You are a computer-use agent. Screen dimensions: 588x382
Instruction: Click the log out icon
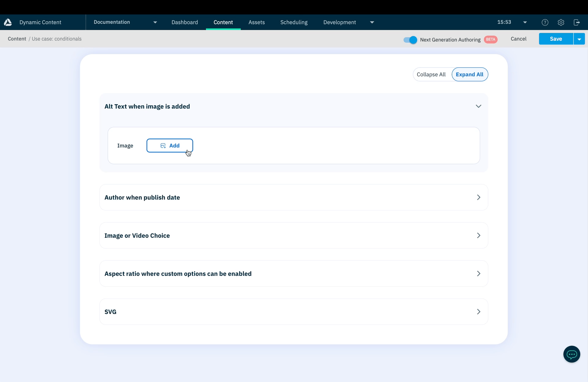pyautogui.click(x=577, y=22)
